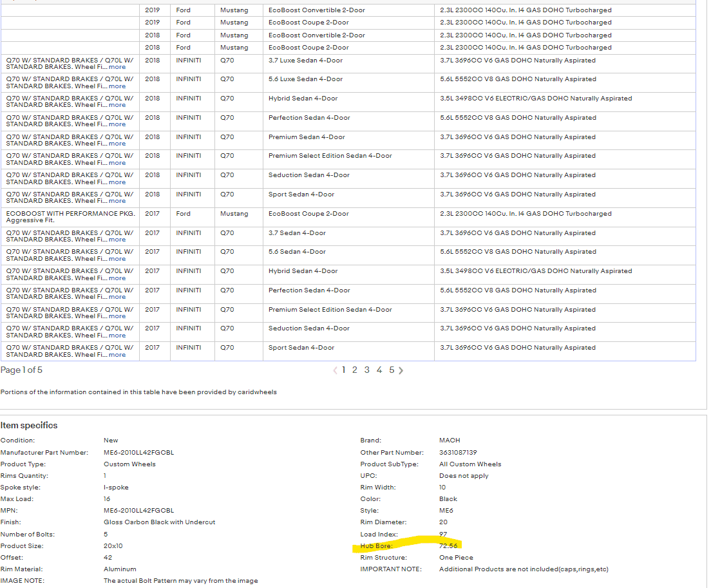This screenshot has width=711, height=588.
Task: Expand 'more' for 2017 3.7 Sedan 4-Door
Action: (x=117, y=240)
